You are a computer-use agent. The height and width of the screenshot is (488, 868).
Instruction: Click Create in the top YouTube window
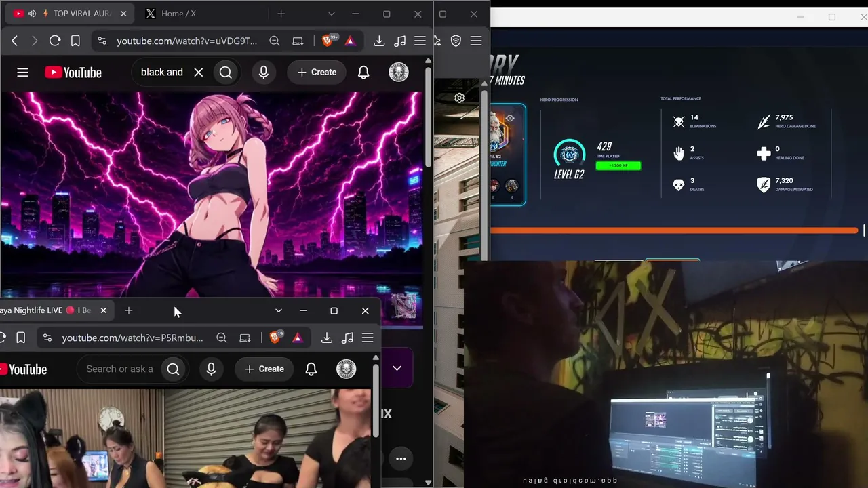coord(317,73)
